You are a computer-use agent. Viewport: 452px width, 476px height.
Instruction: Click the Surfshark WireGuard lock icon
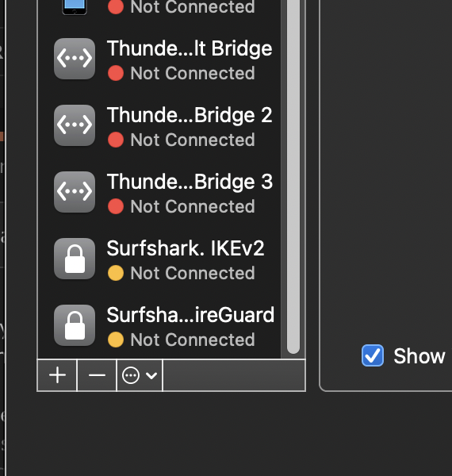75,325
